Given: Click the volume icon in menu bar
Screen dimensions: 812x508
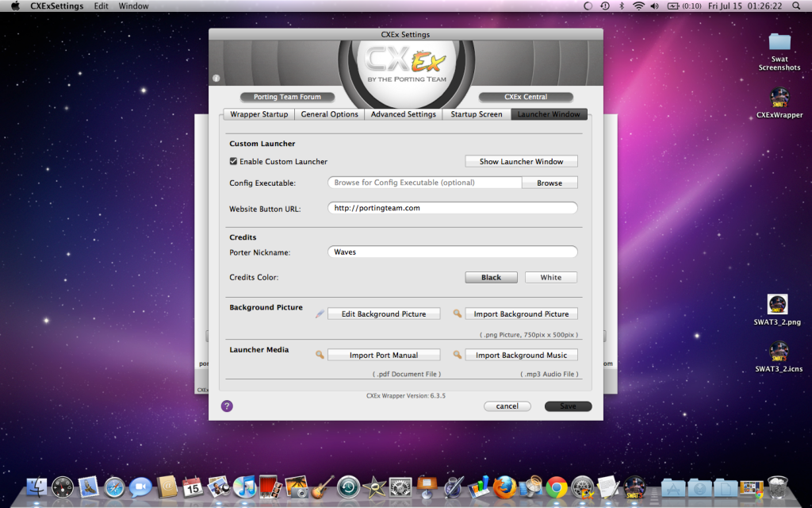Looking at the screenshot, I should (654, 6).
